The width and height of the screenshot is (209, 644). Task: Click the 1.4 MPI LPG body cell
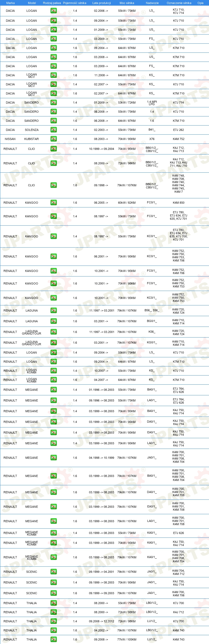pos(152,103)
